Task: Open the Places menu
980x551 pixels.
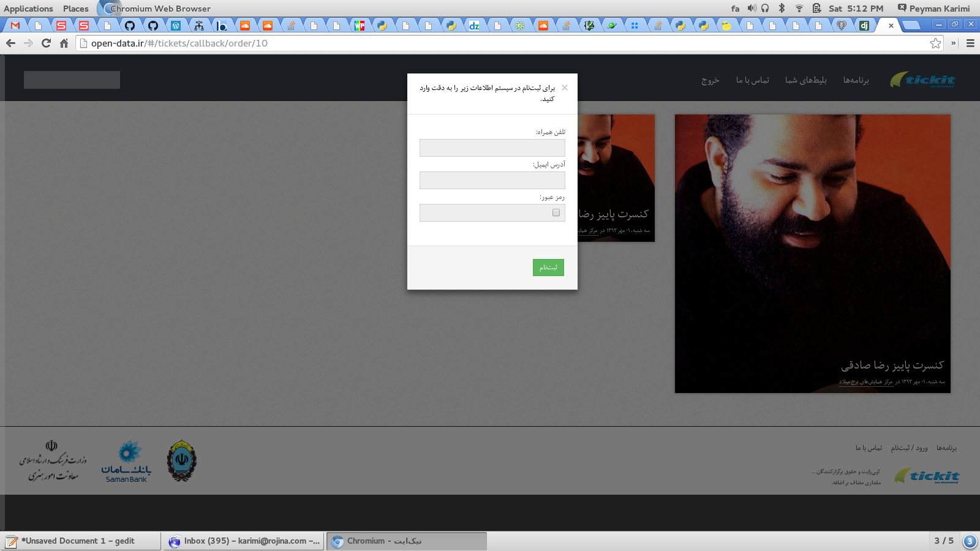Action: 76,9
